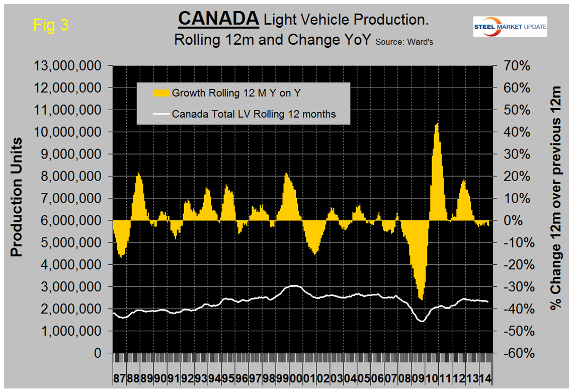Select 'Canada Total LV Rolling 12 months' legend label

pos(254,114)
